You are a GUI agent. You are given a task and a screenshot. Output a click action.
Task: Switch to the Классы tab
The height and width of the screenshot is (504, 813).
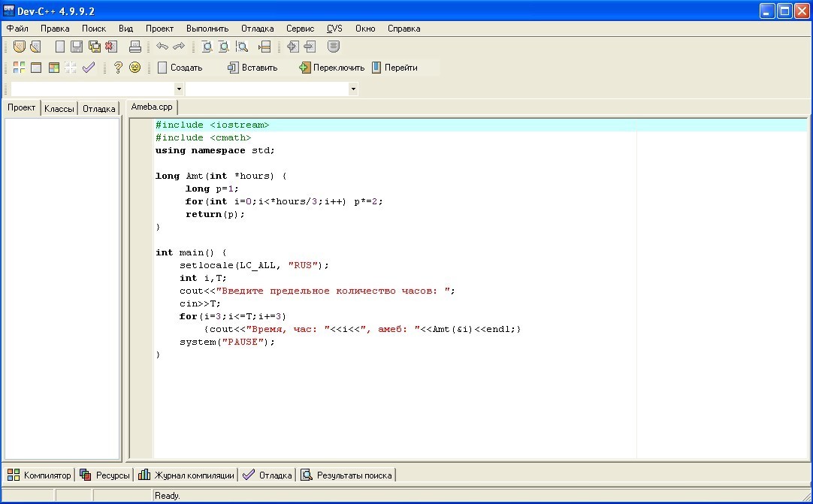[59, 108]
